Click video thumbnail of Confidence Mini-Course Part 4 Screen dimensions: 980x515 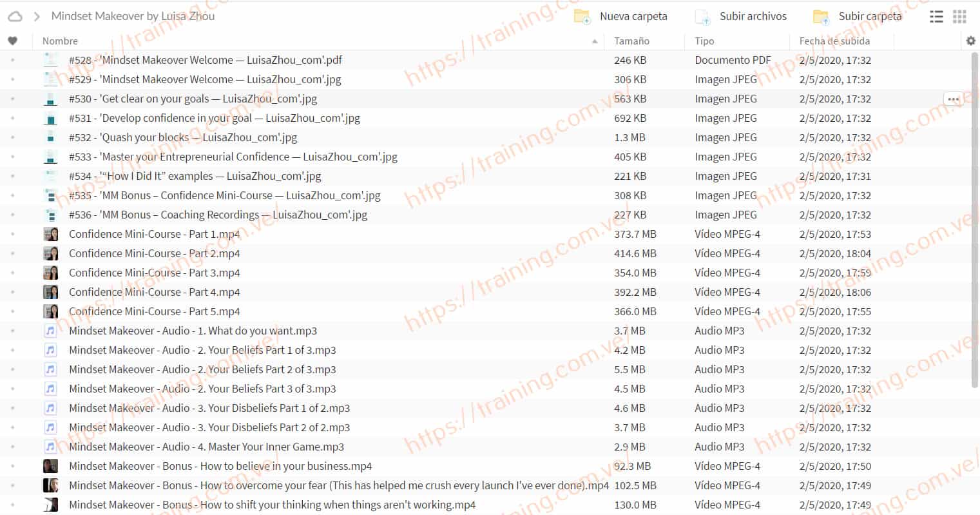50,292
